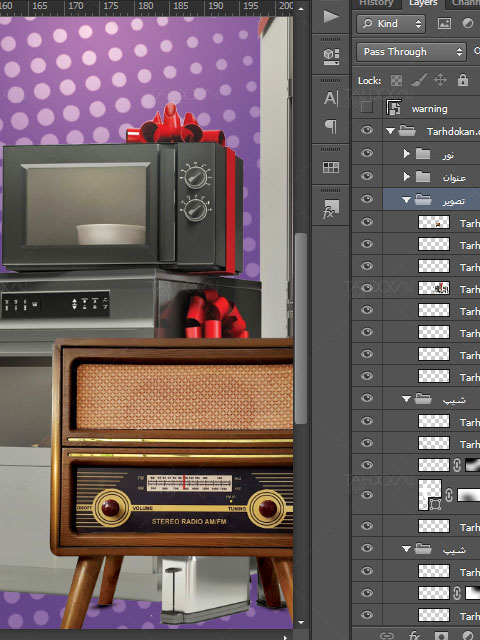Collapse the Tarhdokan group triangle
Viewport: 480px width, 640px height.
pos(391,131)
